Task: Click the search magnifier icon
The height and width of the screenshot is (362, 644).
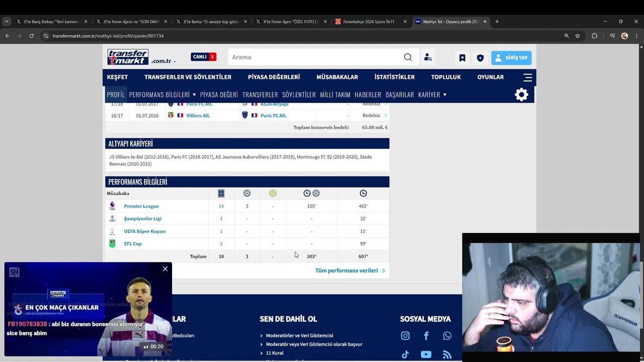Action: click(408, 57)
